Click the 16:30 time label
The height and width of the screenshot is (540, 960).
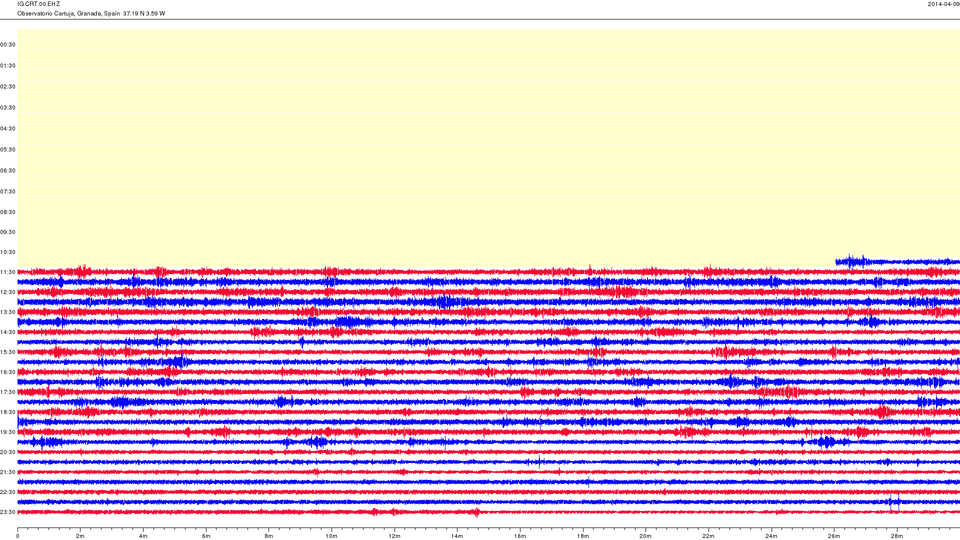coord(8,372)
